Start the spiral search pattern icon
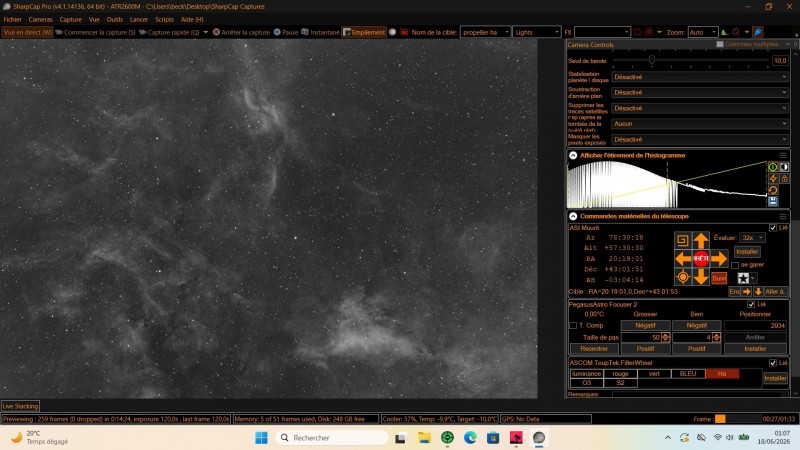Screen dimensions: 800x450 tap(683, 240)
